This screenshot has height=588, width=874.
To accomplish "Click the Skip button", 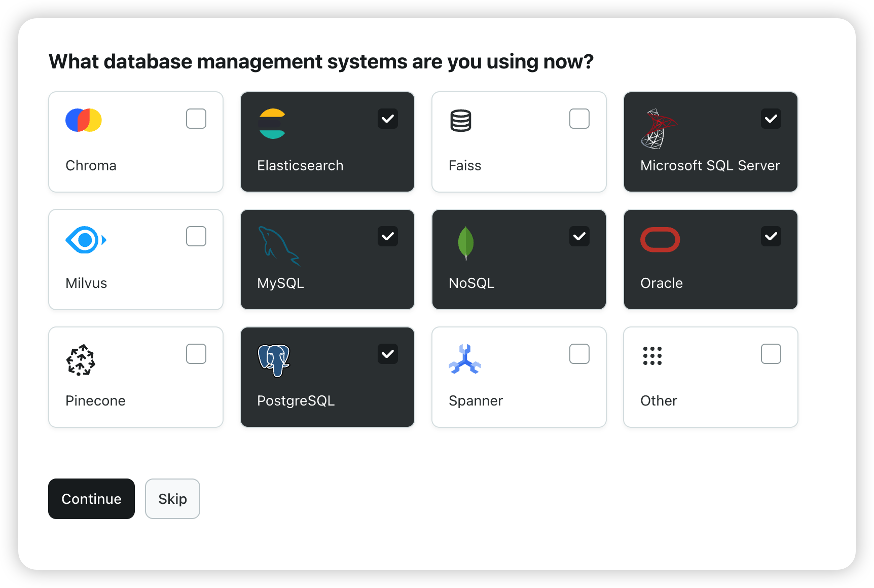I will [x=172, y=499].
